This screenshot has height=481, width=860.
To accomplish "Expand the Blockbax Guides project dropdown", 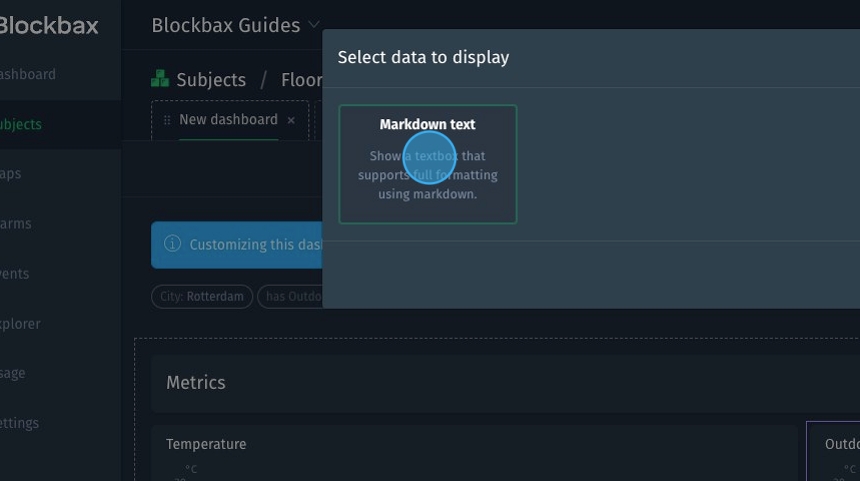I will 314,25.
